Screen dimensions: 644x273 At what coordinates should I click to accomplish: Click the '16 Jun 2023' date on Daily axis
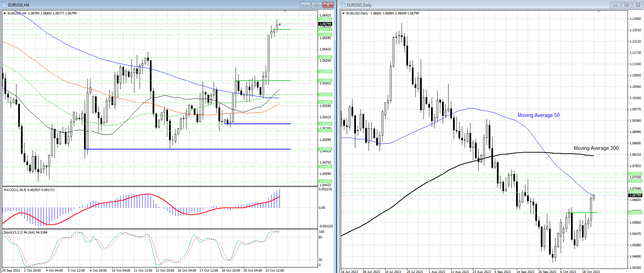pyautogui.click(x=350, y=272)
